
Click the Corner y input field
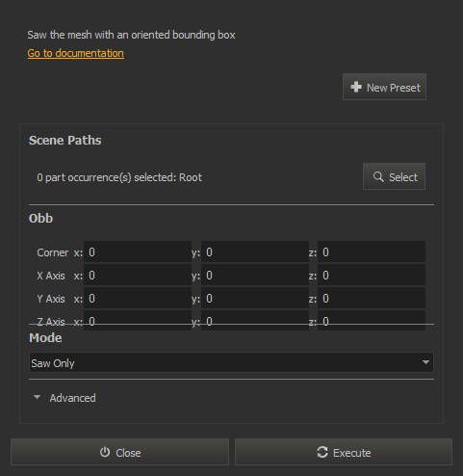pyautogui.click(x=255, y=252)
